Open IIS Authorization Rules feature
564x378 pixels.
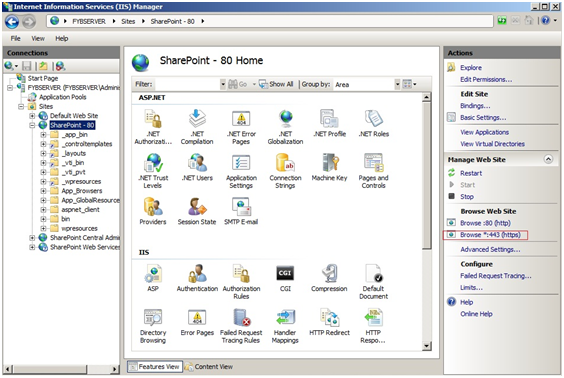tap(241, 282)
